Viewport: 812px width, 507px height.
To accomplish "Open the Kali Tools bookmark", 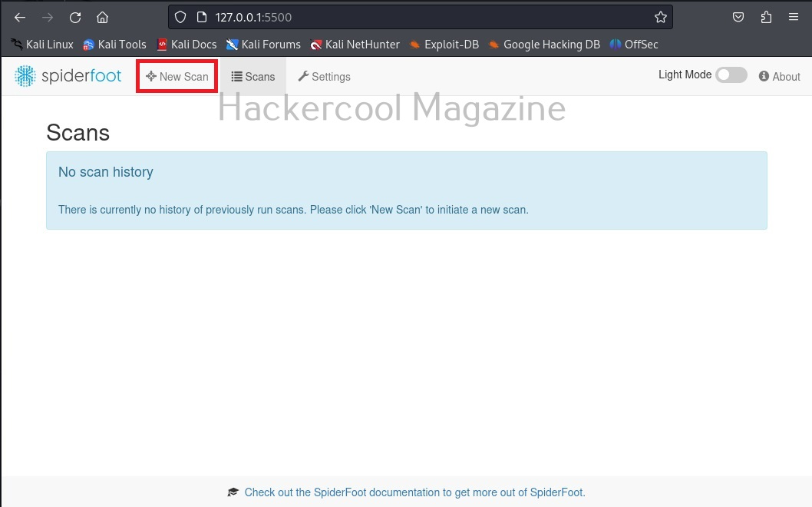I will [x=114, y=45].
